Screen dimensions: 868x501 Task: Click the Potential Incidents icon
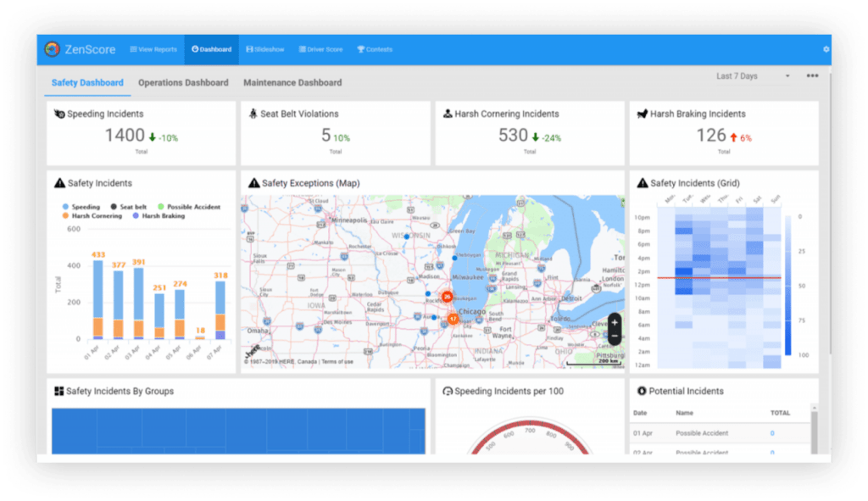pos(642,391)
